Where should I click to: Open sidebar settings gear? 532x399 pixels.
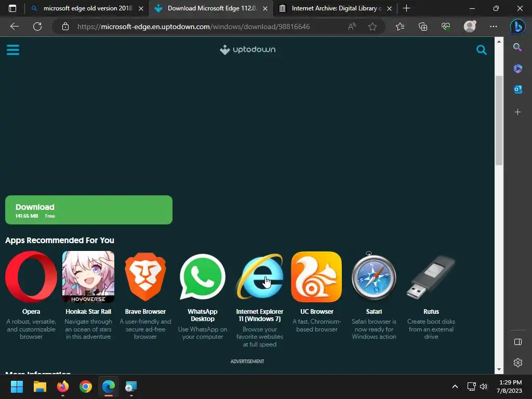(518, 363)
